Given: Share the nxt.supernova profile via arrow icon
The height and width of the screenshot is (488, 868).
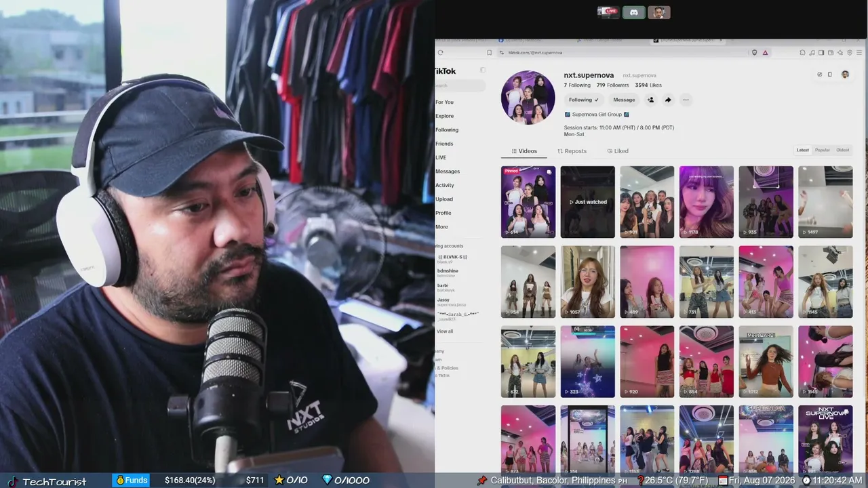Looking at the screenshot, I should 668,100.
